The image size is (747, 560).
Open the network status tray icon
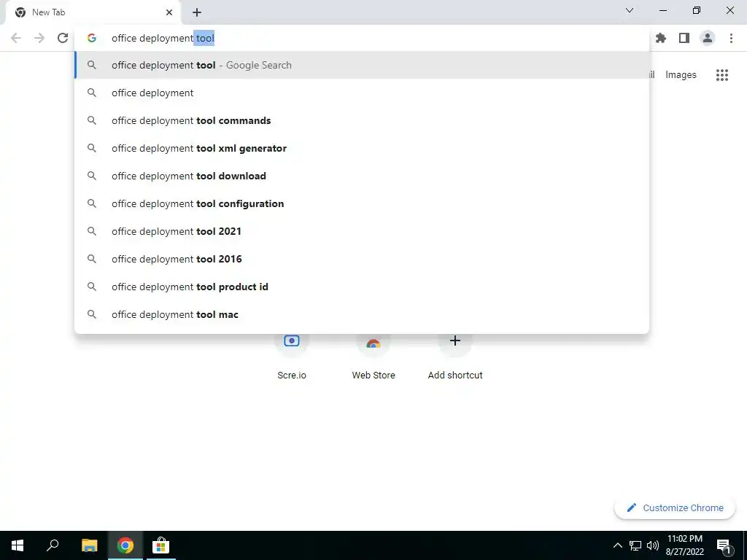tap(635, 545)
